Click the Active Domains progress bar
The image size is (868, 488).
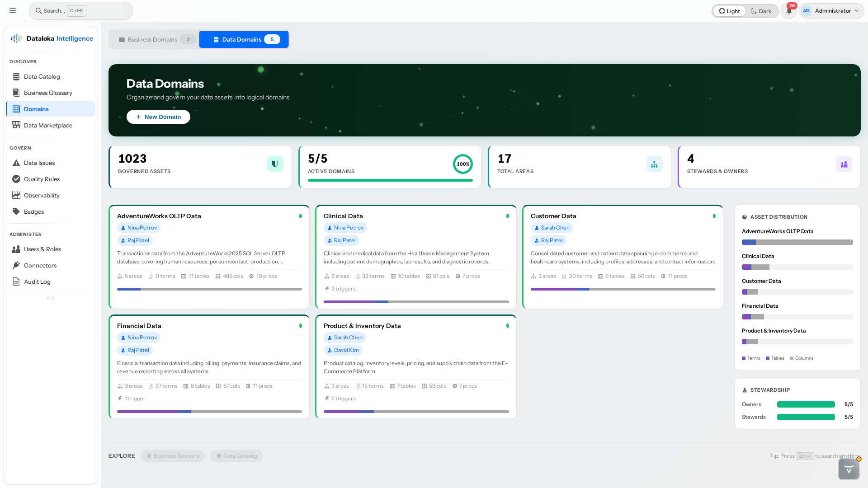[390, 180]
